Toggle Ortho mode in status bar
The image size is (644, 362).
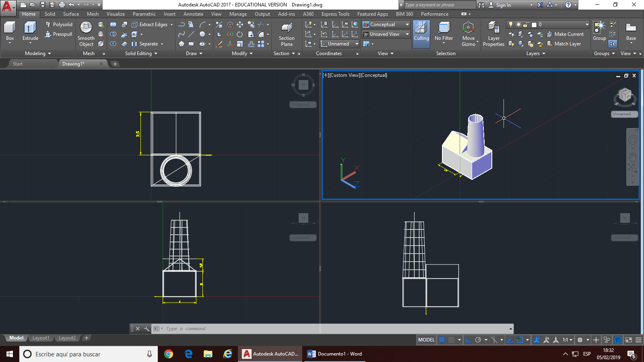pos(468,340)
